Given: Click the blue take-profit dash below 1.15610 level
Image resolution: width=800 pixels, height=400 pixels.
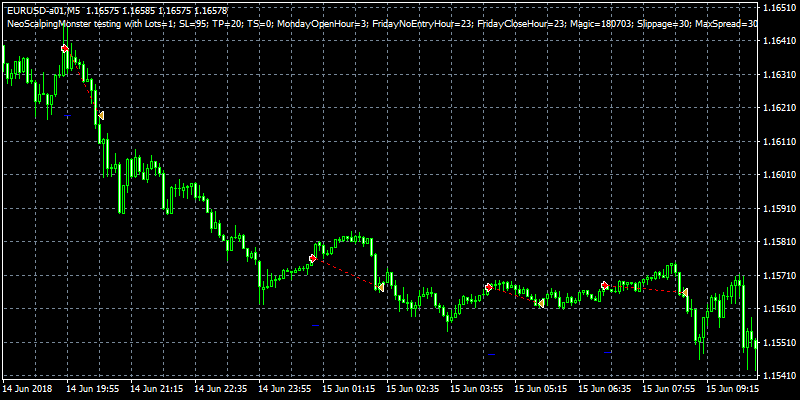Looking at the screenshot, I should point(315,325).
